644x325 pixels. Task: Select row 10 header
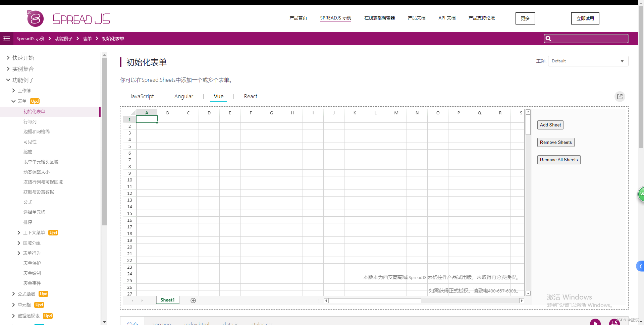click(130, 180)
